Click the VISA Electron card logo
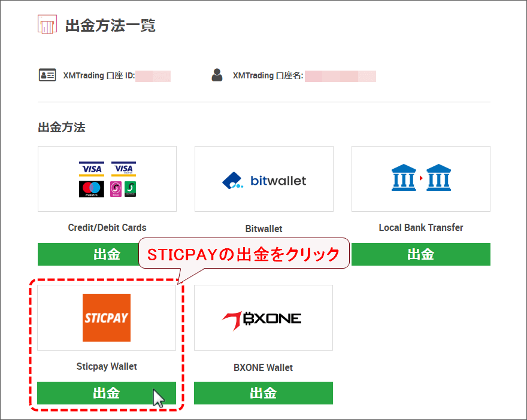This screenshot has width=527, height=420. pos(124,169)
